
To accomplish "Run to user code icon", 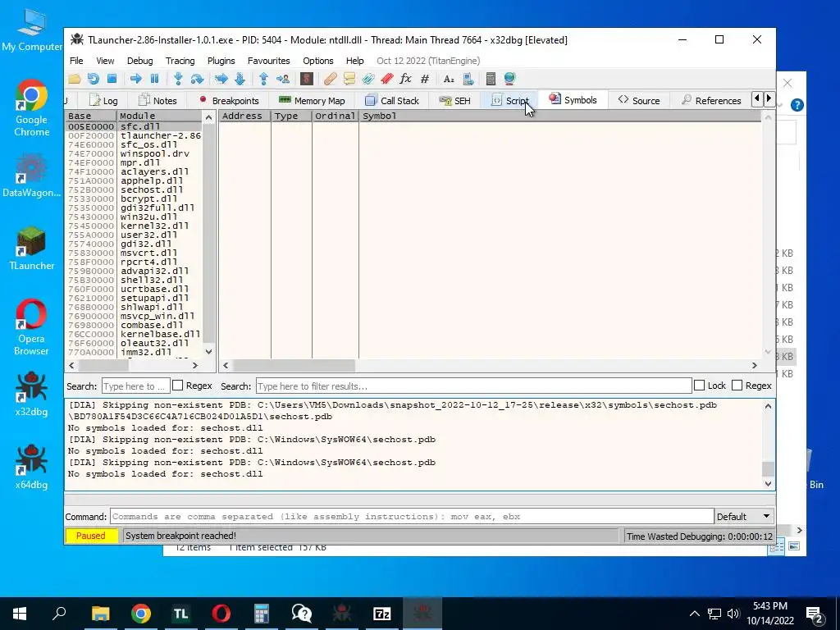I will coord(283,80).
